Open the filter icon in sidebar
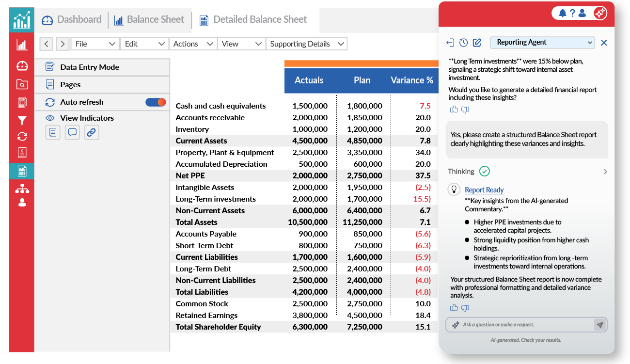The height and width of the screenshot is (364, 630). click(x=22, y=121)
